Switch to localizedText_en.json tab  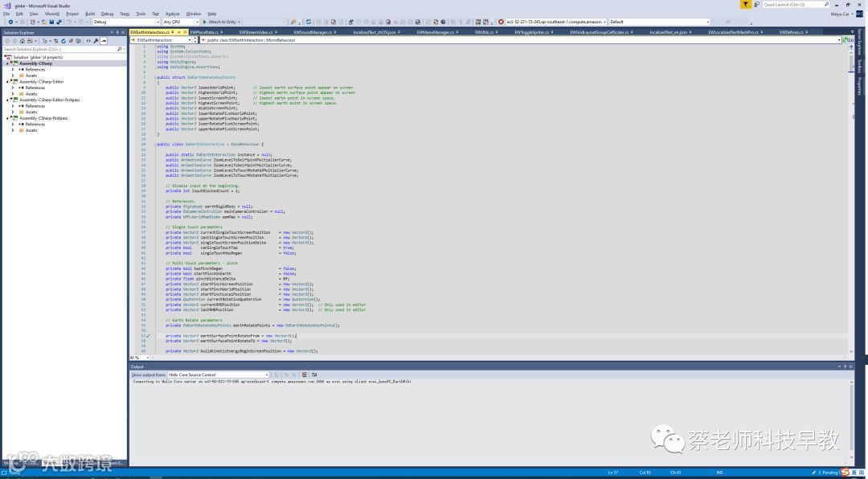pyautogui.click(x=668, y=32)
